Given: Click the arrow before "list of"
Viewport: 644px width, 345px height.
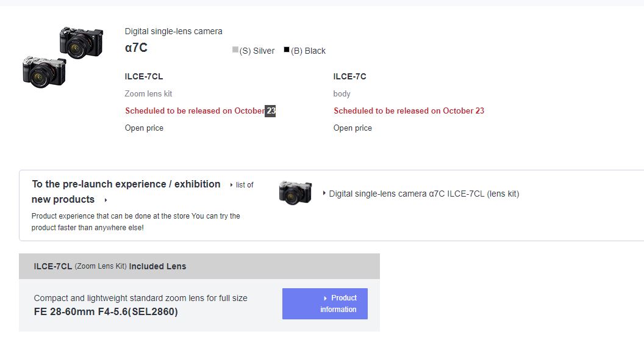Looking at the screenshot, I should (x=231, y=185).
